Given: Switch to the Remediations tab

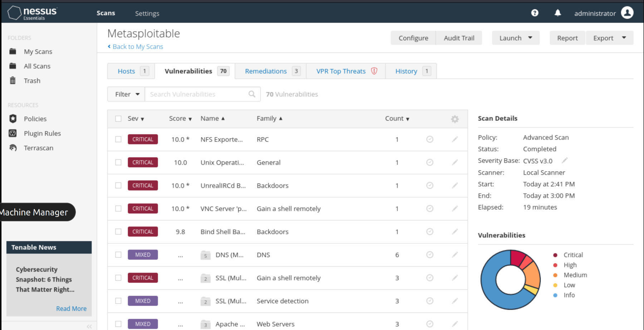Looking at the screenshot, I should point(270,71).
